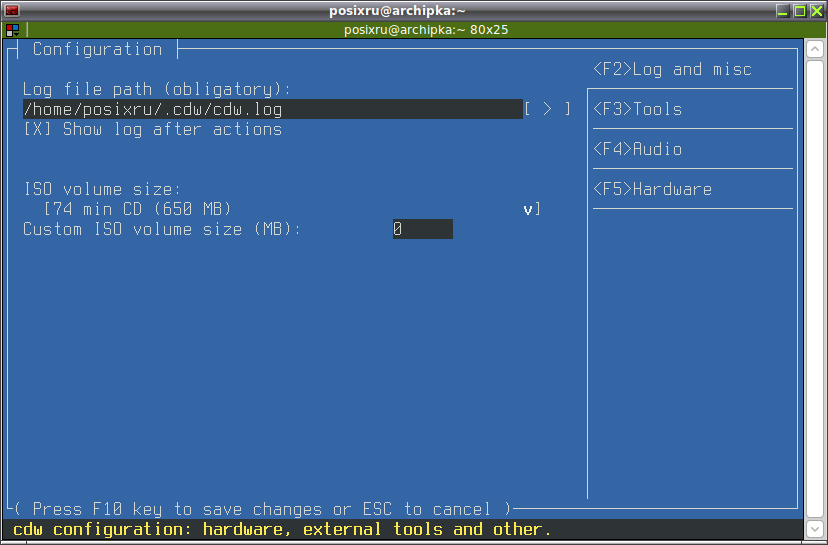Click the green 80x25 terminal title bar
Image resolution: width=828 pixels, height=545 pixels.
(426, 30)
